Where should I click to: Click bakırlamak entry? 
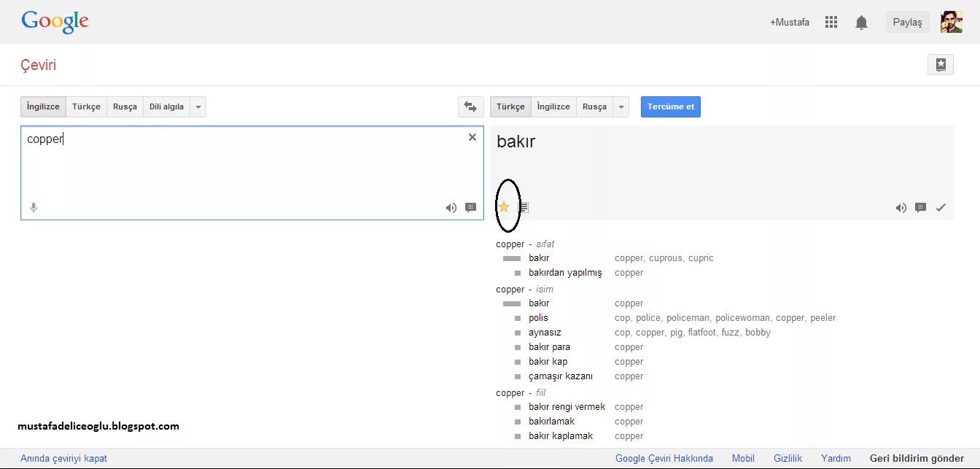coord(552,422)
